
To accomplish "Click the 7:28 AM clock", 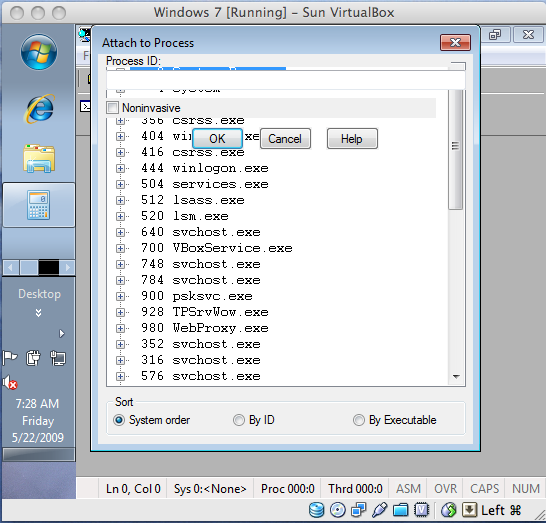I will tap(37, 404).
